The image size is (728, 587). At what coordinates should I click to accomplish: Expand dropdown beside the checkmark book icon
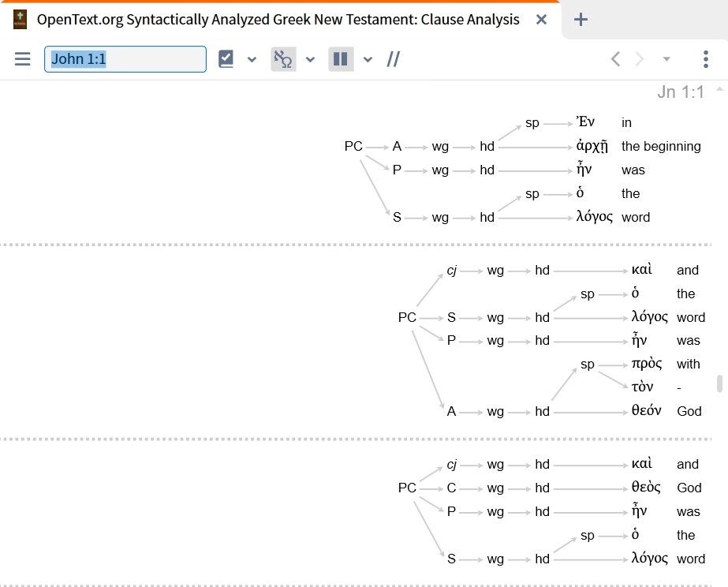pyautogui.click(x=252, y=59)
